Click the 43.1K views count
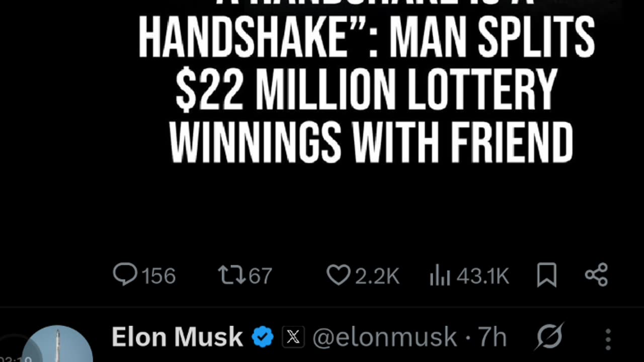Screen dimensions: 644x362 point(482,276)
